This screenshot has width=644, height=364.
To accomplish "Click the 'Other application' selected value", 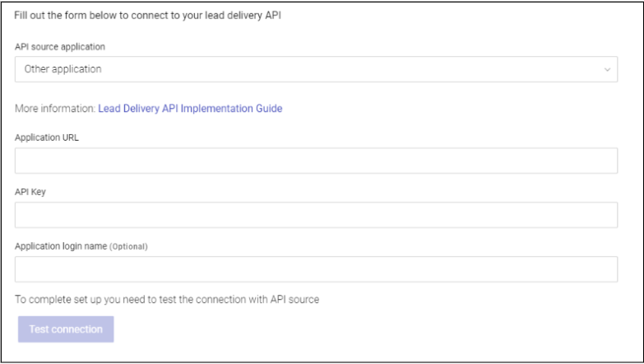I will [63, 69].
